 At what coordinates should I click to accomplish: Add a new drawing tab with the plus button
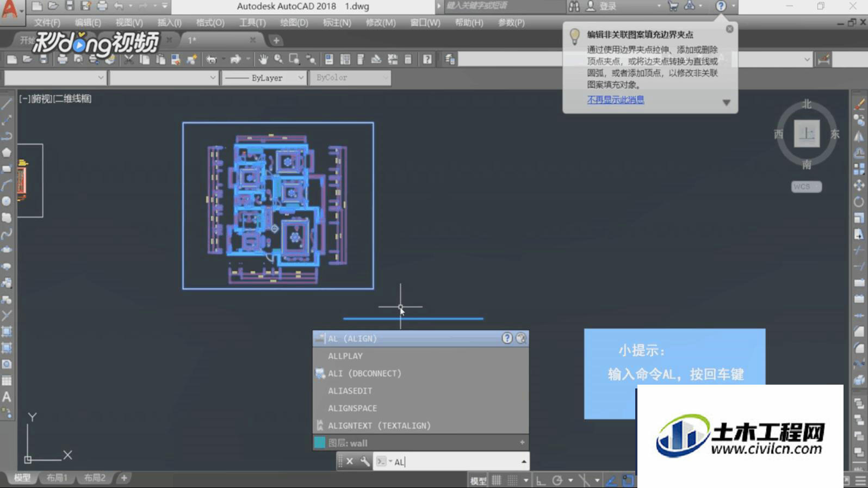(276, 40)
